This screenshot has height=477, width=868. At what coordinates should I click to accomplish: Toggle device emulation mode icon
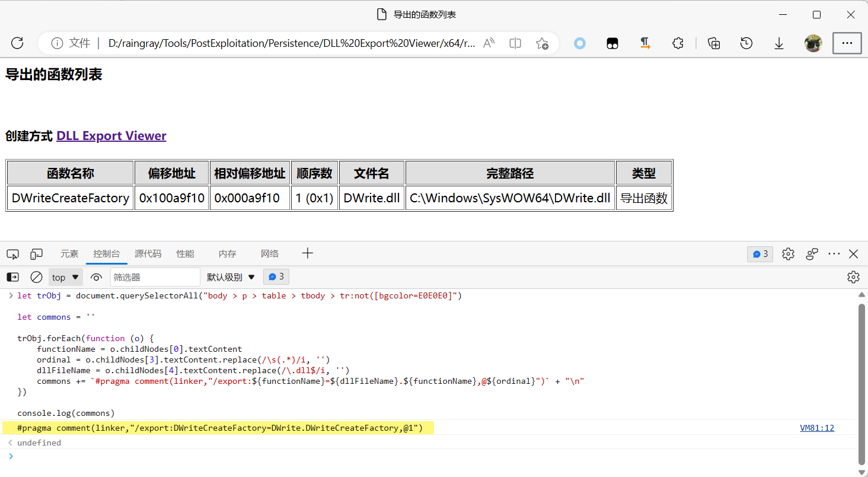tap(37, 254)
